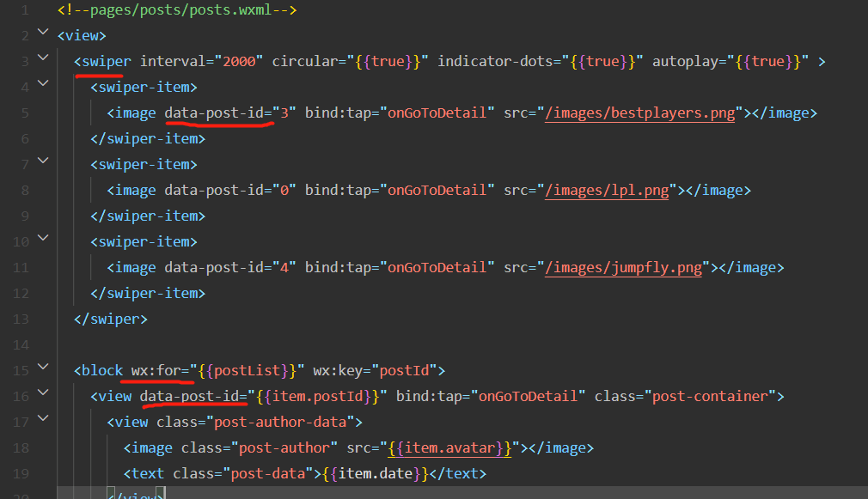Select line number 1 in the gutter
The image size is (868, 499).
(25, 10)
